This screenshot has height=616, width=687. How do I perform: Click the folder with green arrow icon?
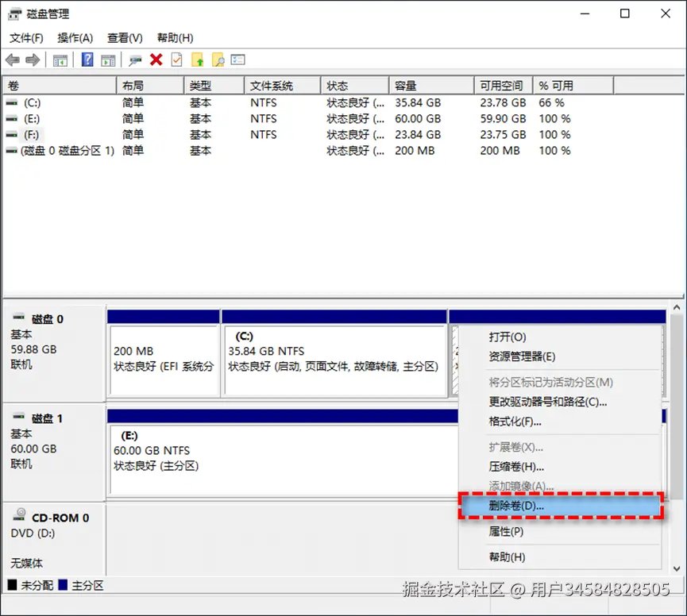(198, 60)
